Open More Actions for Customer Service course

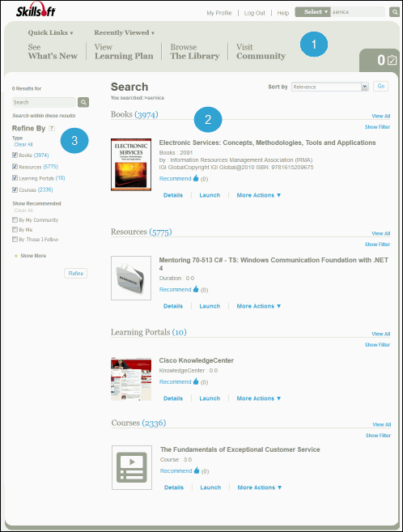pyautogui.click(x=260, y=487)
